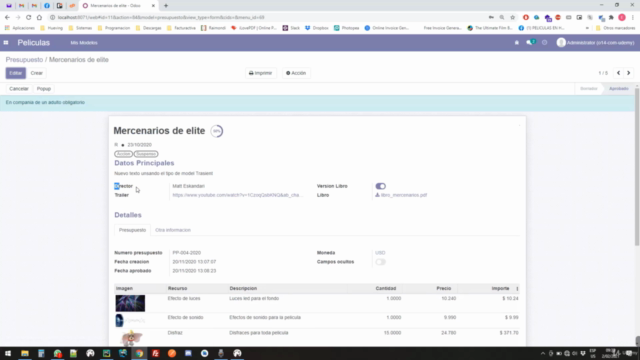Viewport: 640px width, 360px height.
Task: Click the circular percentage progress widget
Action: (217, 131)
